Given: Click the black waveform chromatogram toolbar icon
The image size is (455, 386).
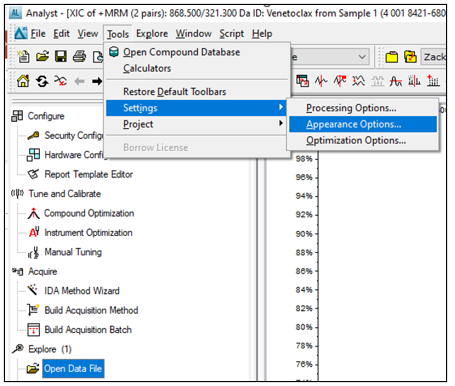Looking at the screenshot, I should (321, 81).
